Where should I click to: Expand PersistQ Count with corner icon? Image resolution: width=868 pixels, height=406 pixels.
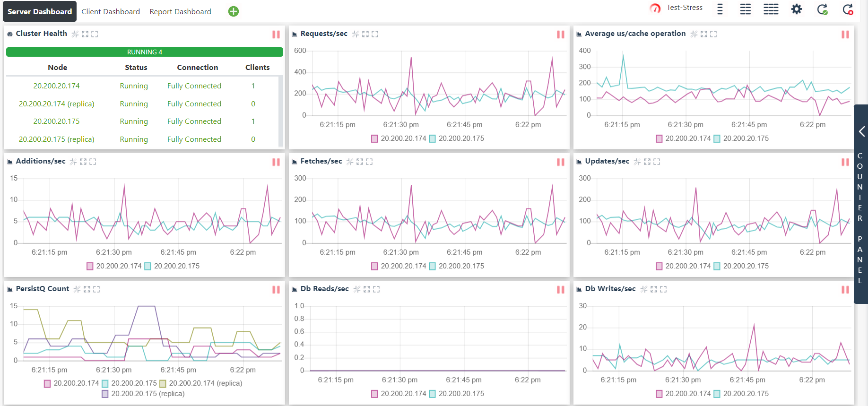click(x=87, y=289)
